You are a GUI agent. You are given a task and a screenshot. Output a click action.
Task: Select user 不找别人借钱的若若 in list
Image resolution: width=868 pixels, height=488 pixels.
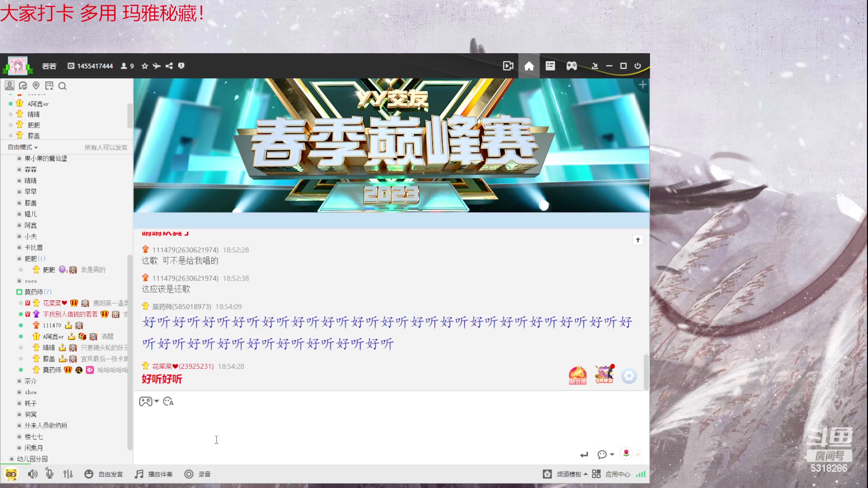pyautogui.click(x=70, y=314)
